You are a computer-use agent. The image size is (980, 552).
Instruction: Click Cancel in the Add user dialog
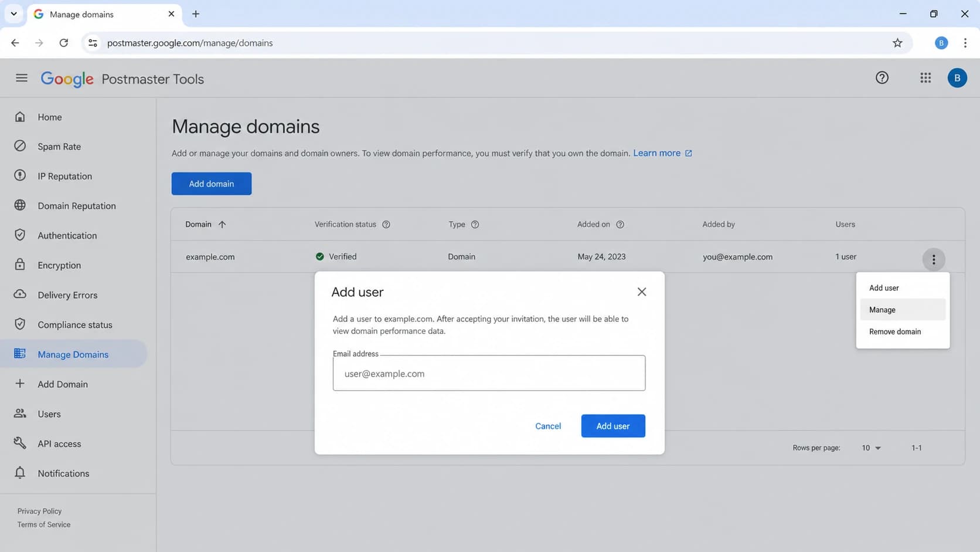pos(548,426)
